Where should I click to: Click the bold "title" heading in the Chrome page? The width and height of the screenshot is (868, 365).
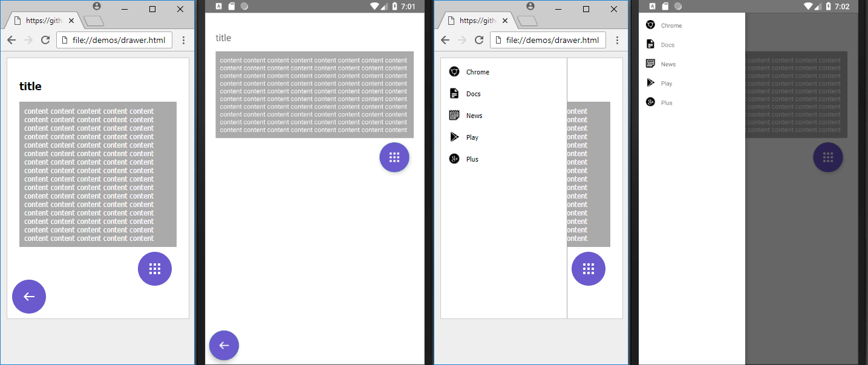30,86
